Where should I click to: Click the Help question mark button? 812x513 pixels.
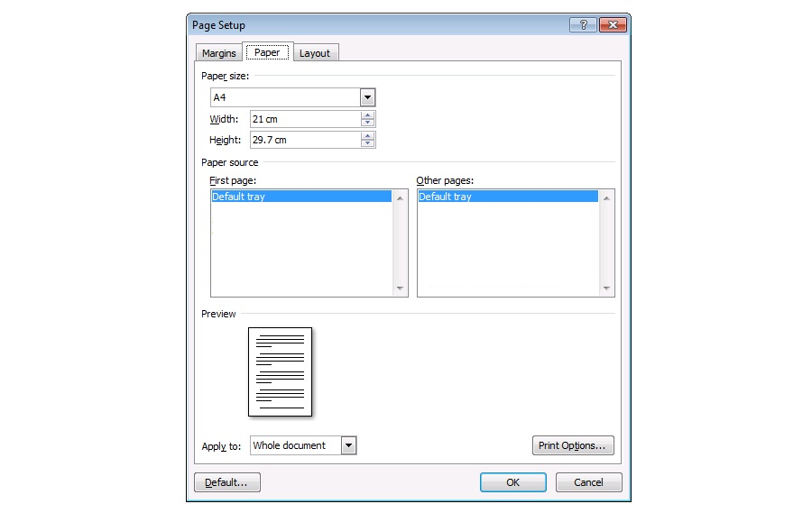pyautogui.click(x=583, y=25)
